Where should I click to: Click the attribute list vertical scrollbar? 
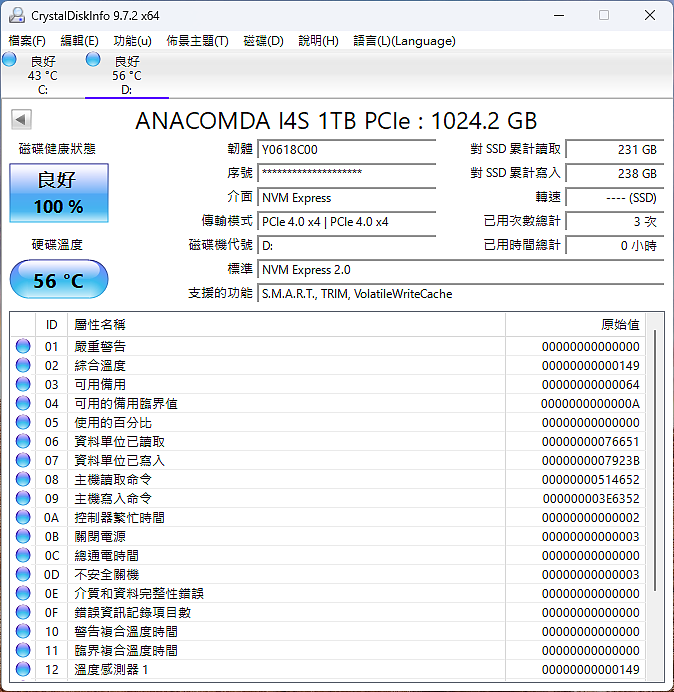pyautogui.click(x=655, y=460)
